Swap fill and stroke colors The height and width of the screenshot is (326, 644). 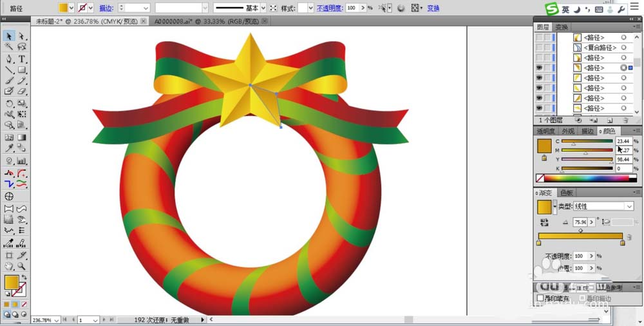[24, 277]
